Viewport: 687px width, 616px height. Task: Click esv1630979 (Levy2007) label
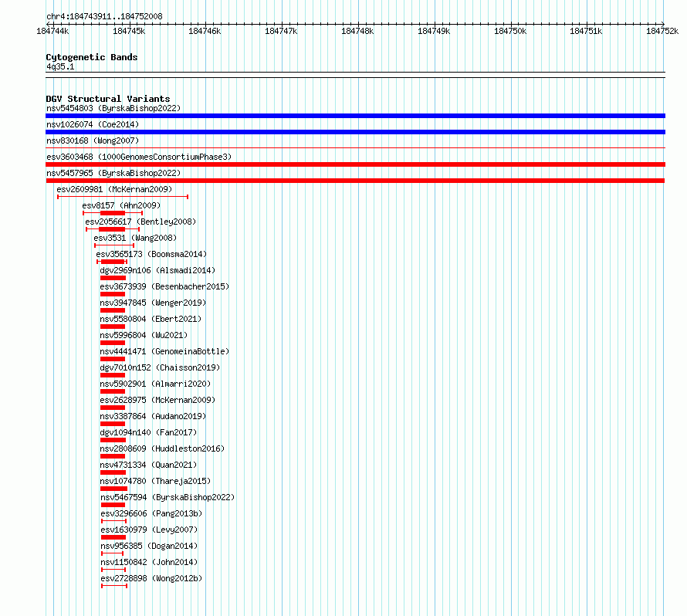pos(150,530)
